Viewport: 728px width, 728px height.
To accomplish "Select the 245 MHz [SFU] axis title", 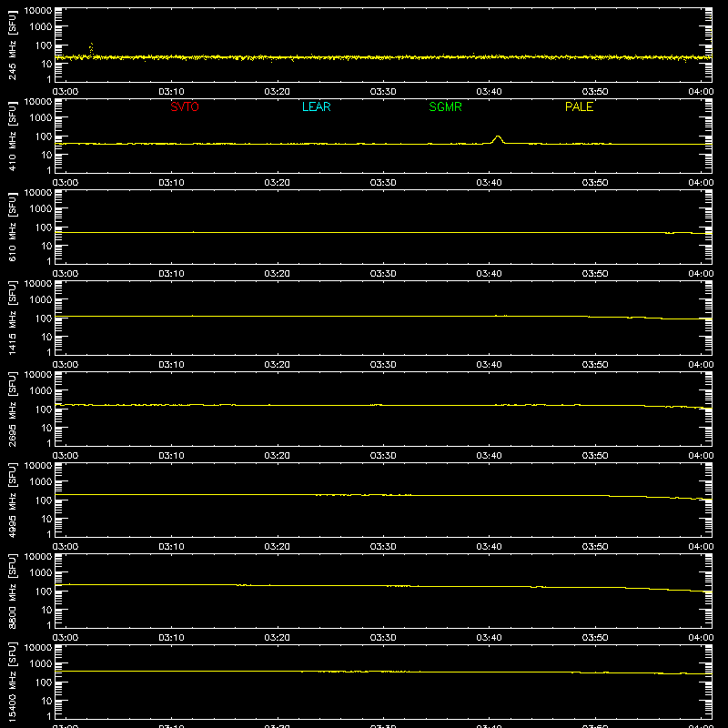I will point(12,45).
